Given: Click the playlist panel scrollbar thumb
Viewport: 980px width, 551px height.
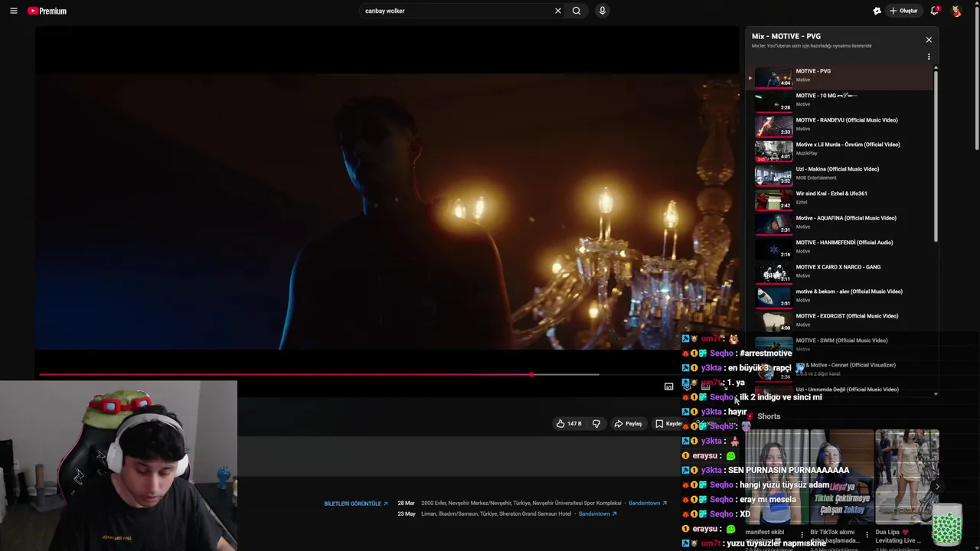Looking at the screenshot, I should coord(936,157).
